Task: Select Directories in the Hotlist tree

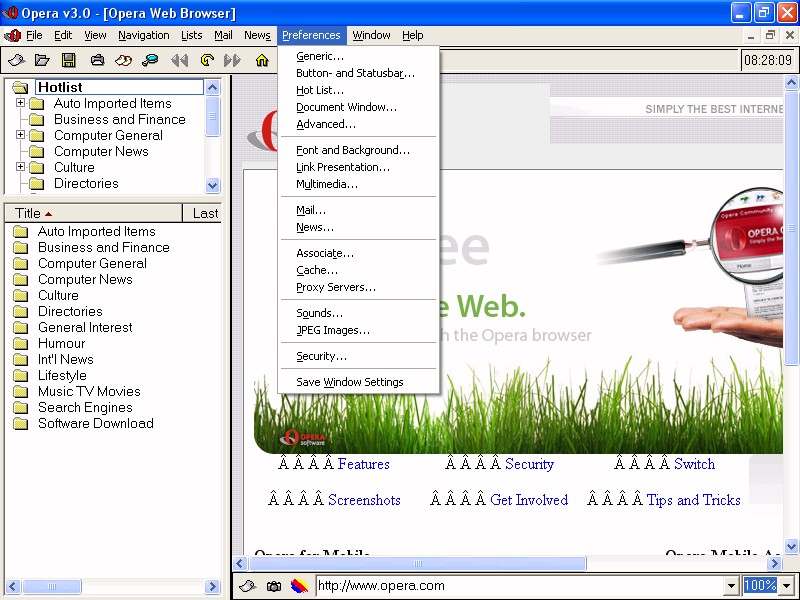Action: tap(86, 183)
